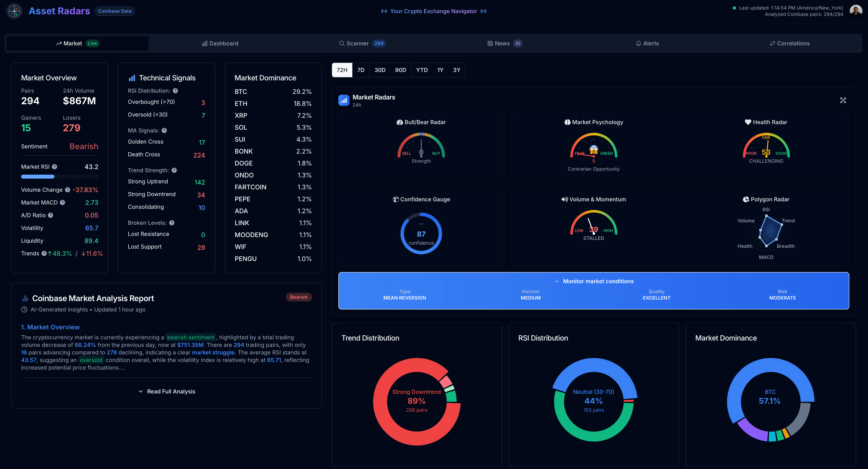This screenshot has height=469, width=868.
Task: Collapse the Monitor market conditions banner
Action: click(x=557, y=281)
